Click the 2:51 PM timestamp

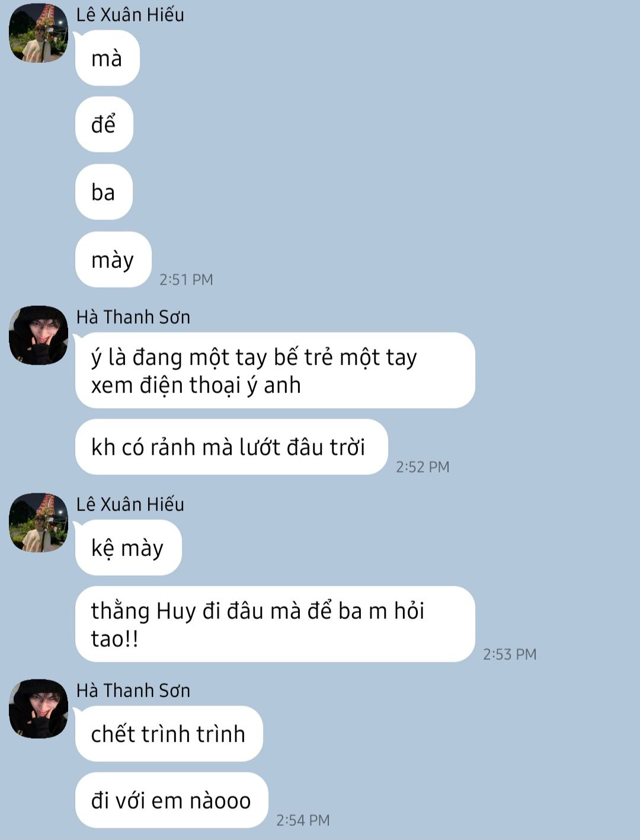pos(186,280)
